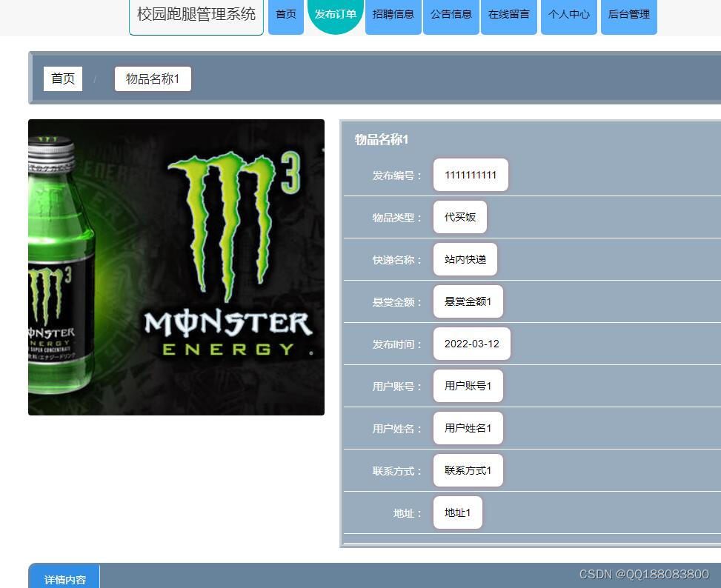Select the value 悬赏金额1
The image size is (721, 588).
pos(468,302)
